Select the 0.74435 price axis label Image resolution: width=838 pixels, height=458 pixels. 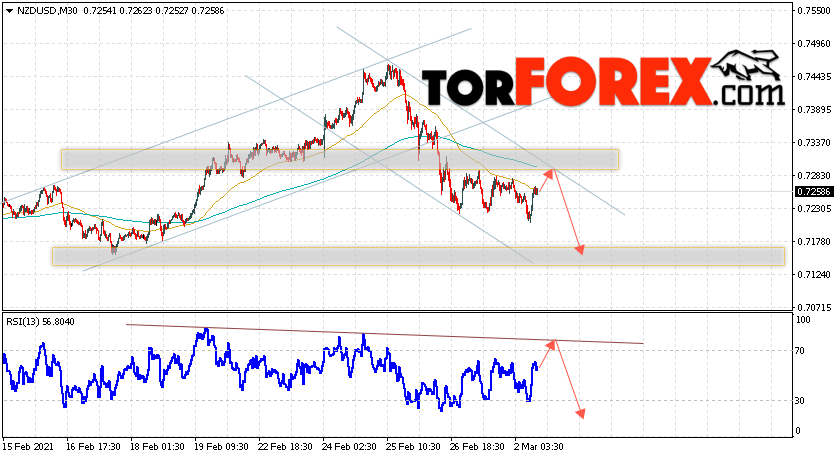coord(813,76)
